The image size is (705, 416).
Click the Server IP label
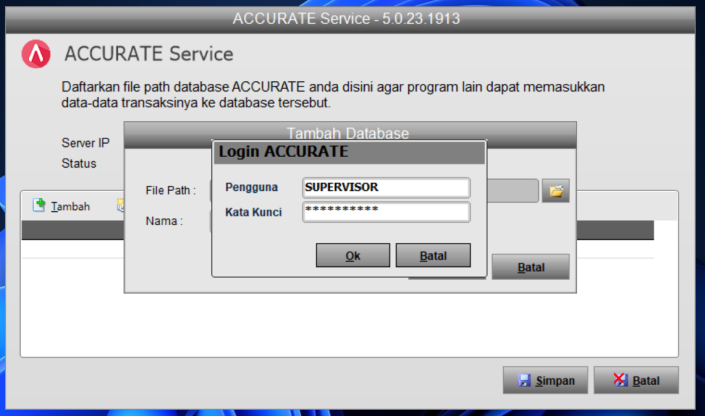tap(85, 143)
